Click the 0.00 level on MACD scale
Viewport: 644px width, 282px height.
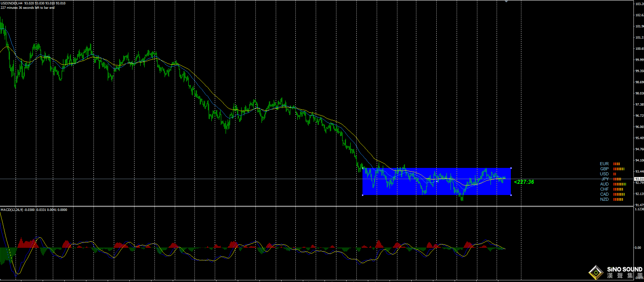click(x=638, y=248)
